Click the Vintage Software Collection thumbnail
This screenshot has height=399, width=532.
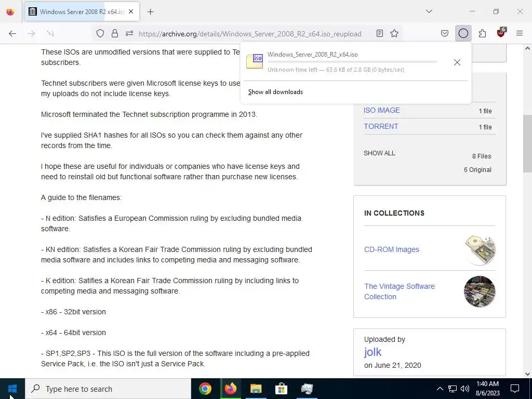[x=480, y=291]
